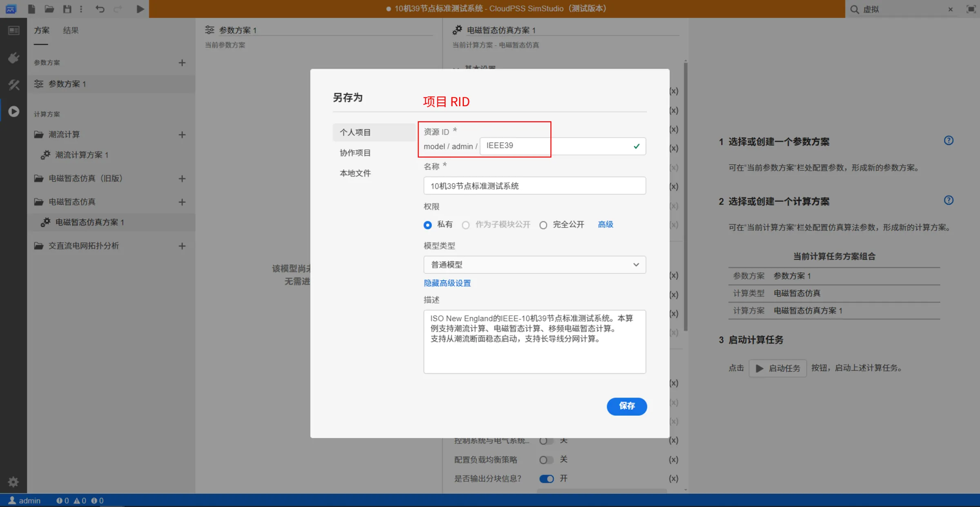Click the save disk icon
The height and width of the screenshot is (507, 980).
pyautogui.click(x=67, y=9)
